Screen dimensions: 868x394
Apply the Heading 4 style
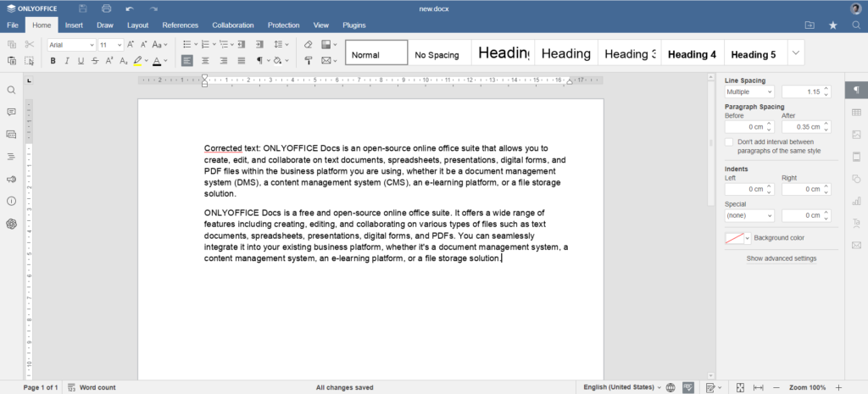click(692, 54)
